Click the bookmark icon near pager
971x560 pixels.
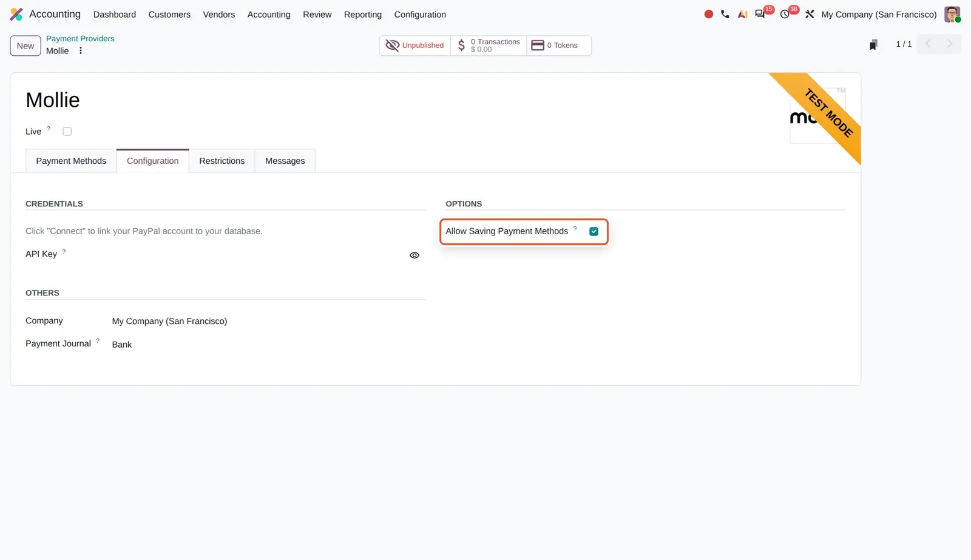pyautogui.click(x=873, y=44)
